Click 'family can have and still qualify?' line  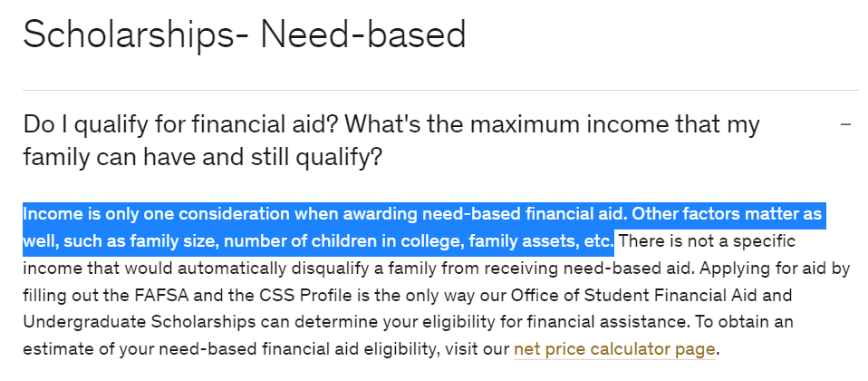[203, 158]
